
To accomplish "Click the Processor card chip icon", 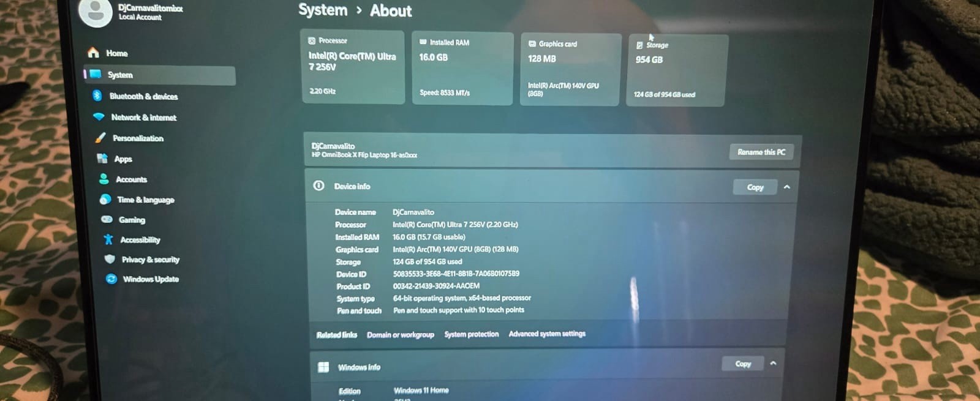I will tap(312, 40).
